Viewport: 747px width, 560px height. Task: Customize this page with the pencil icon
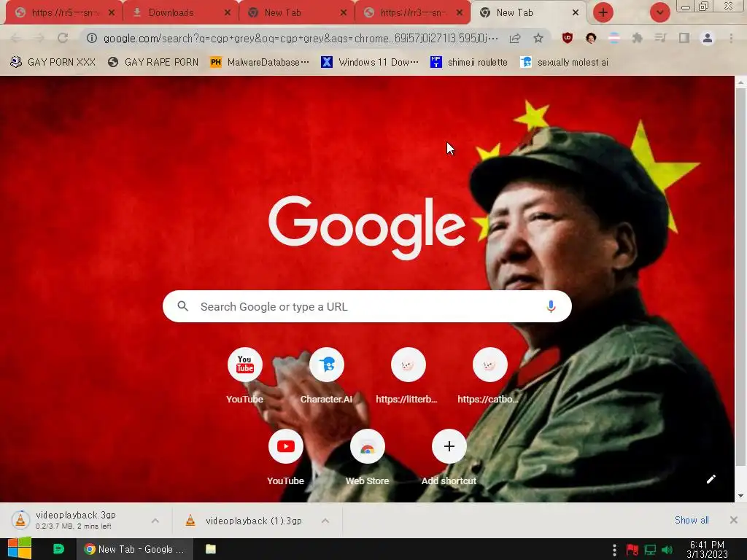[711, 479]
